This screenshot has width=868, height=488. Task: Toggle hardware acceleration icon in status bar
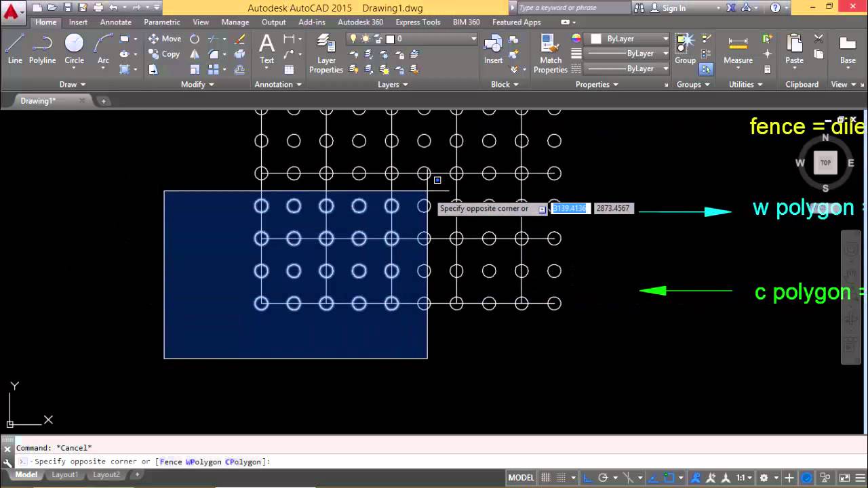pos(807,478)
